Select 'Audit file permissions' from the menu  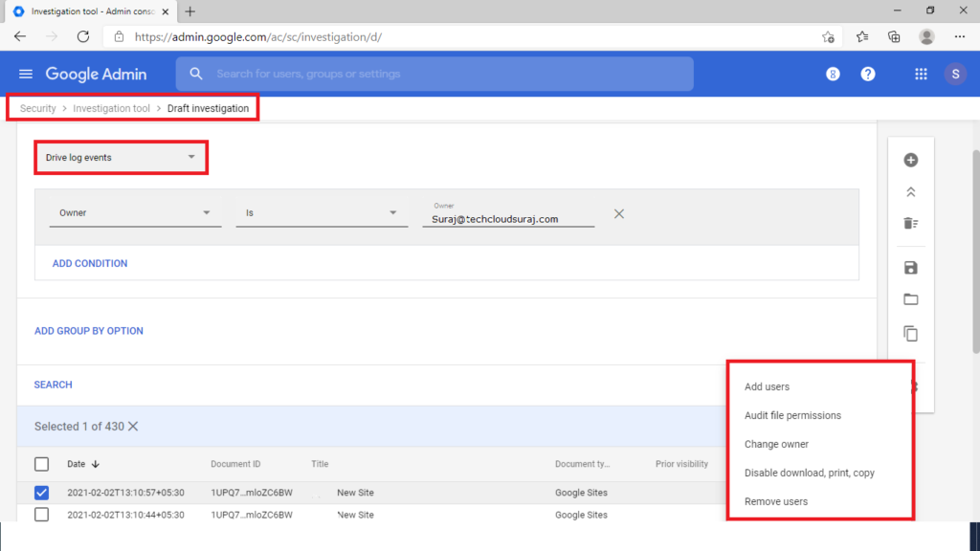pos(792,415)
